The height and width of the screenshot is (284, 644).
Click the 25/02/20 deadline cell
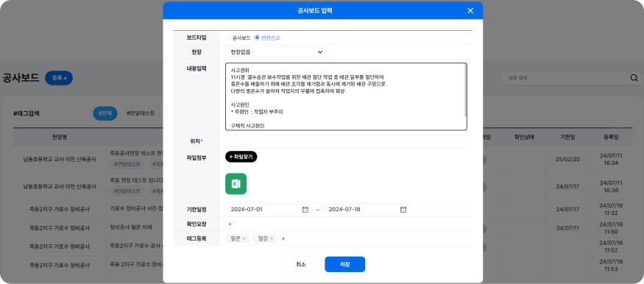[567, 159]
